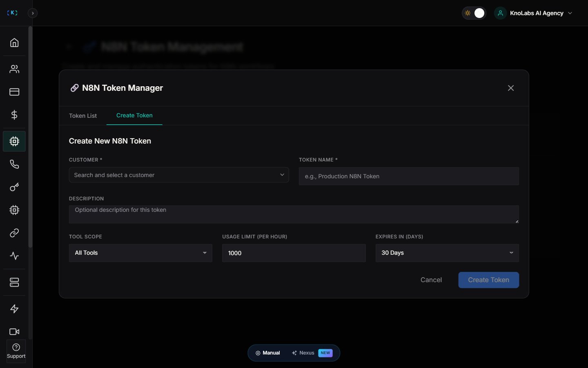Click the Usage Limit per hour field
Viewport: 588px width, 368px height.
click(x=294, y=253)
